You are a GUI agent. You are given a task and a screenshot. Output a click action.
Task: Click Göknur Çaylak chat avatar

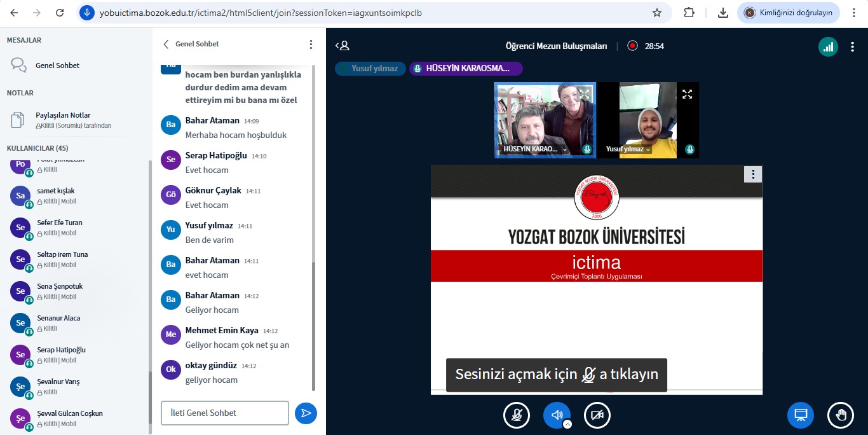(171, 195)
